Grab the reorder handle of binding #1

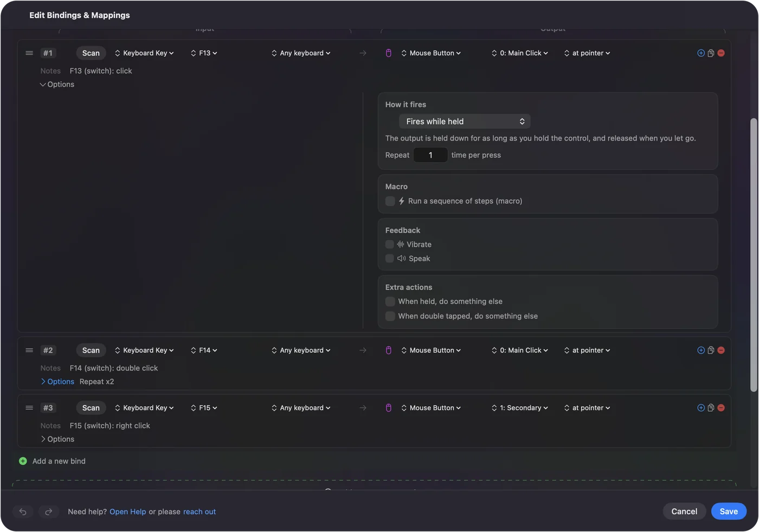[29, 53]
